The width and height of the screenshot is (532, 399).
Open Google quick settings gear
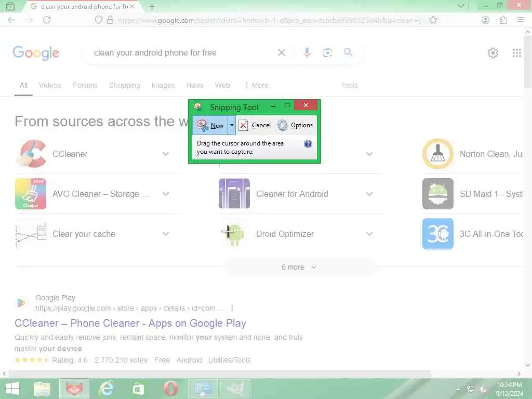tap(493, 53)
